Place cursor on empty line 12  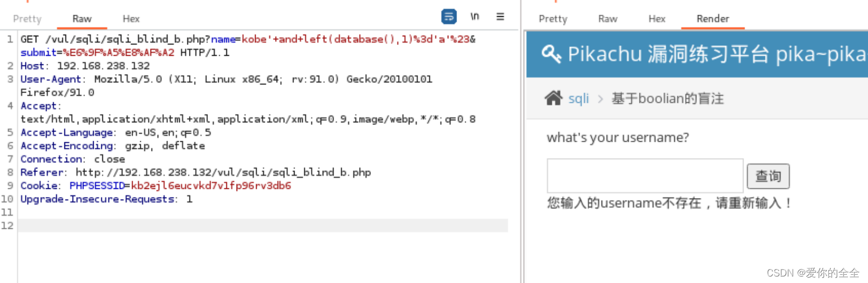point(263,225)
